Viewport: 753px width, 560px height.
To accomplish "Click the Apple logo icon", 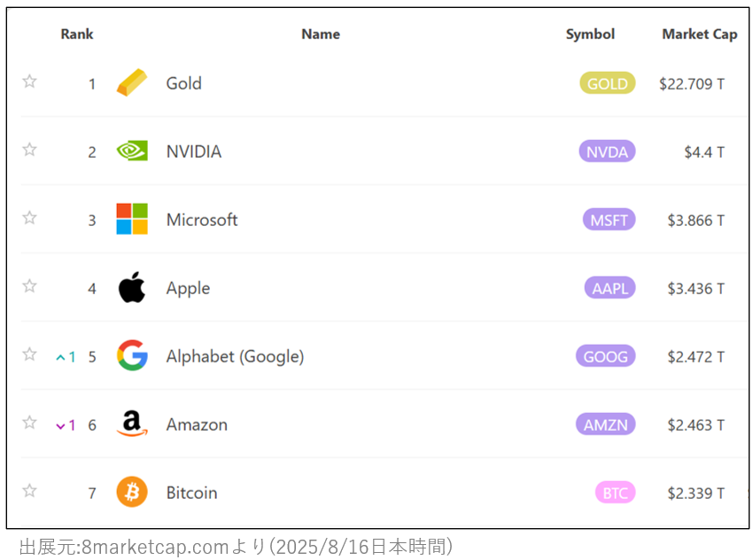I will coord(132,287).
